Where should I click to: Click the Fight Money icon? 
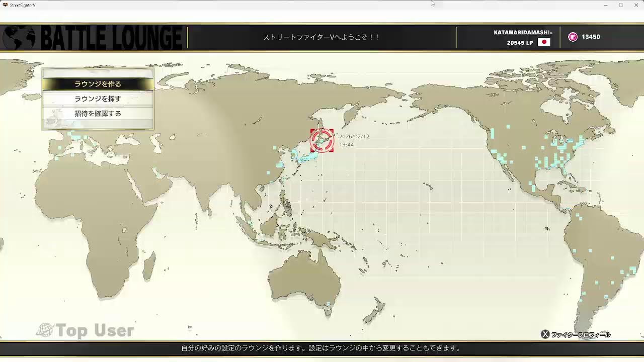coord(573,37)
